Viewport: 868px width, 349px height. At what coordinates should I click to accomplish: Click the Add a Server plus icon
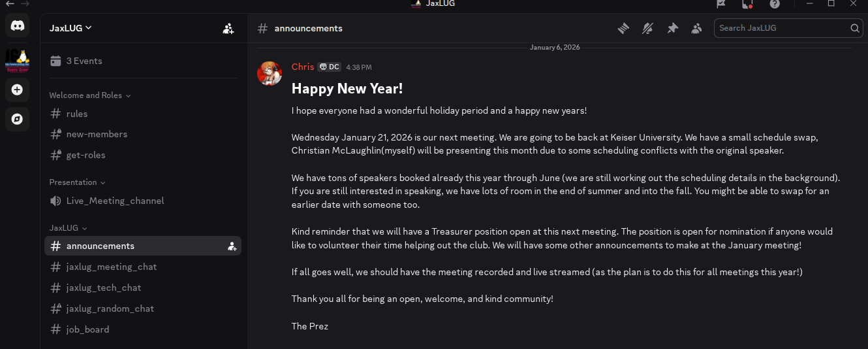(x=18, y=90)
